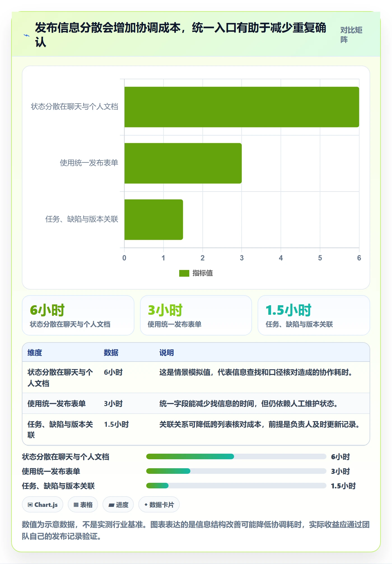Click the lightning icon beside the title
Screen dimensions: 392x564
click(26, 35)
